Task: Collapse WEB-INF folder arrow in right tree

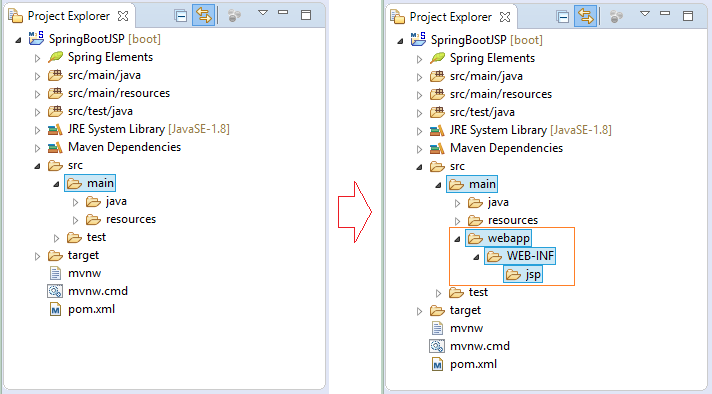Action: (476, 257)
